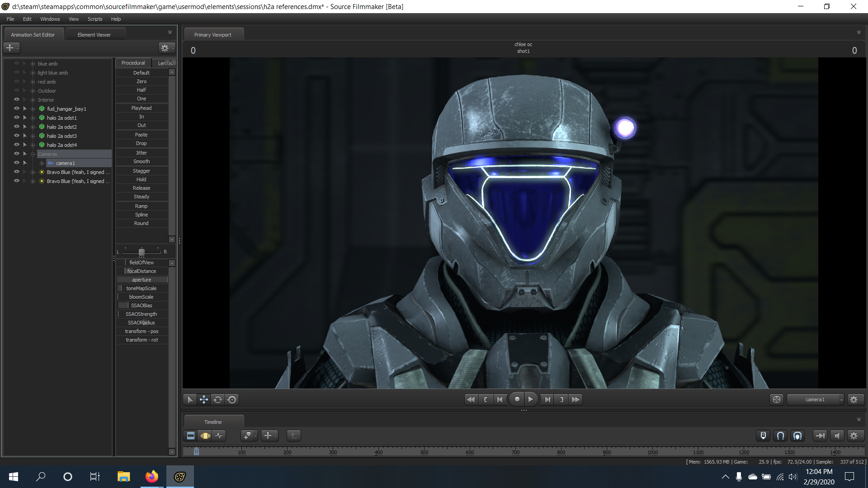This screenshot has width=868, height=488.
Task: Select the Procedural presets tab
Action: pos(133,63)
